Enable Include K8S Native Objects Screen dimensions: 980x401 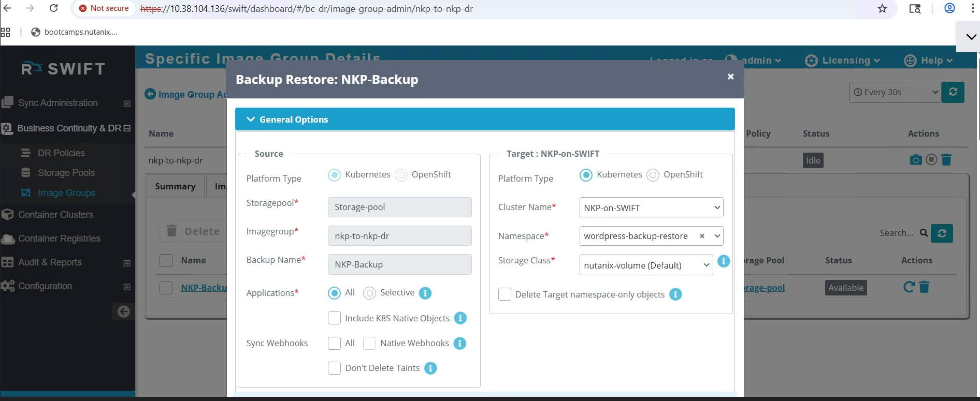point(335,318)
